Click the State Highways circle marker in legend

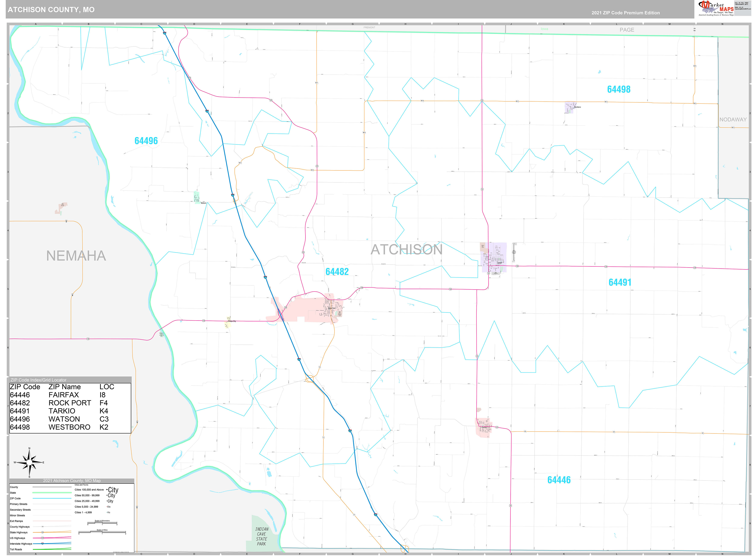click(43, 532)
